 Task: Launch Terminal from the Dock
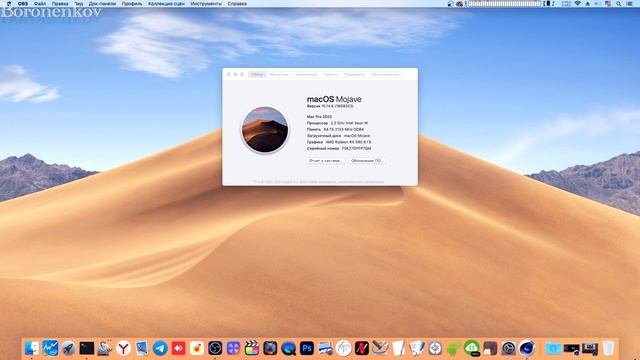87,348
